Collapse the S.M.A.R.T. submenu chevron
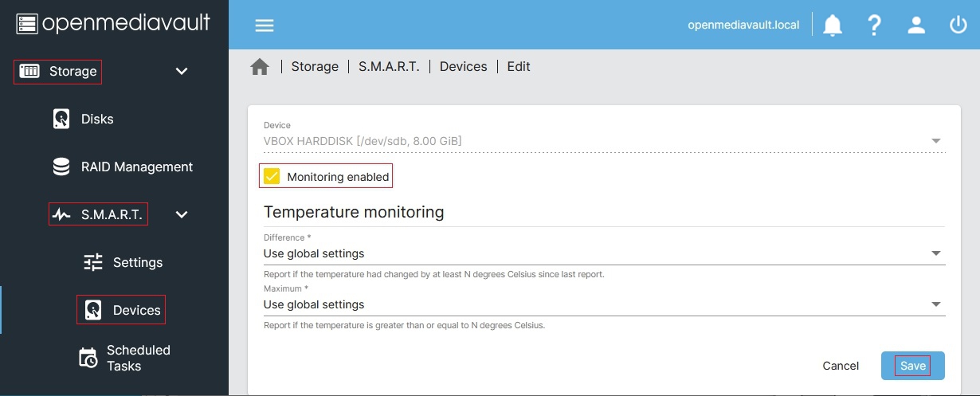This screenshot has width=980, height=396. 182,214
